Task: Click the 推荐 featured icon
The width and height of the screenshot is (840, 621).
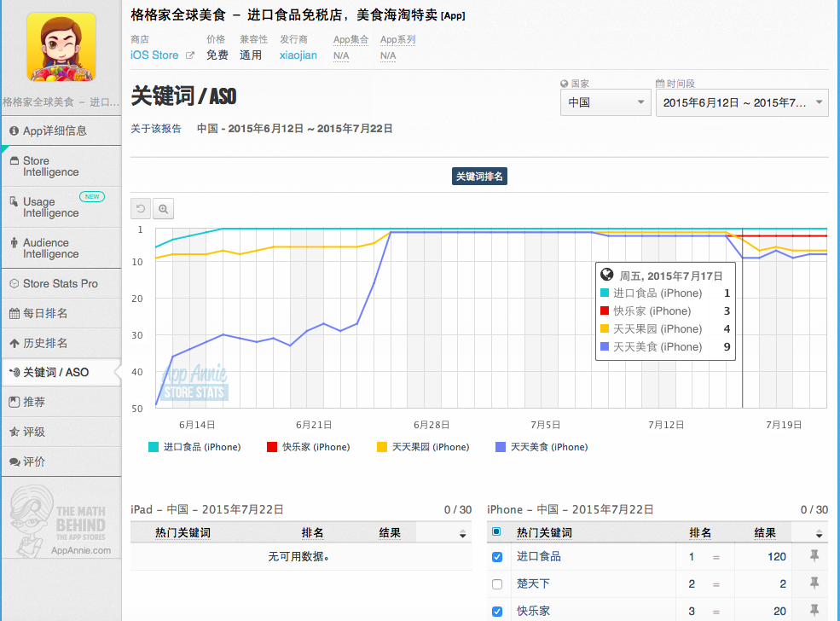Action: 14,402
